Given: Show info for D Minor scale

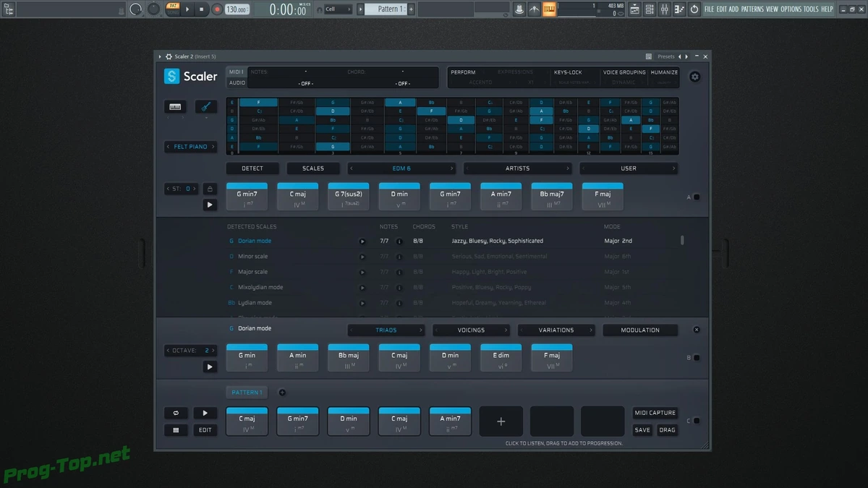Looking at the screenshot, I should [399, 257].
